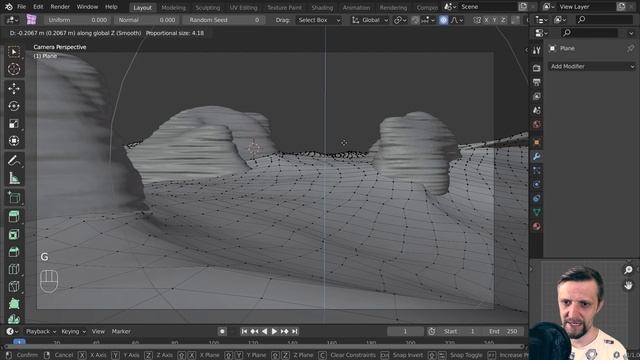
Task: Open the File menu
Action: click(22, 7)
